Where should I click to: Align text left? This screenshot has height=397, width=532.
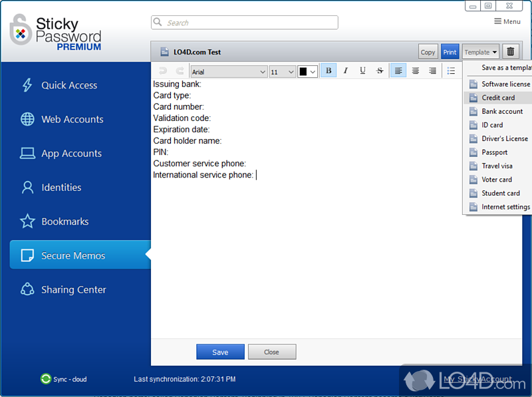[x=398, y=70]
